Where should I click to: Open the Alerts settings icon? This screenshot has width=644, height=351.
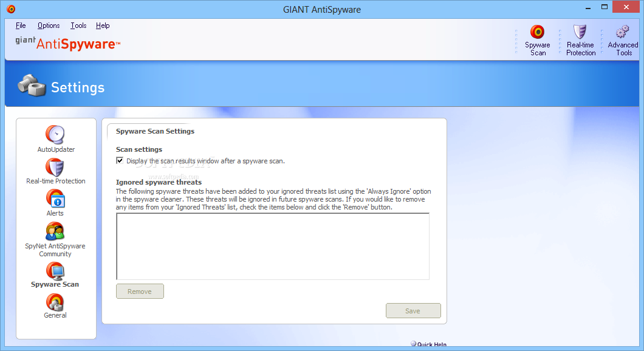[55, 199]
